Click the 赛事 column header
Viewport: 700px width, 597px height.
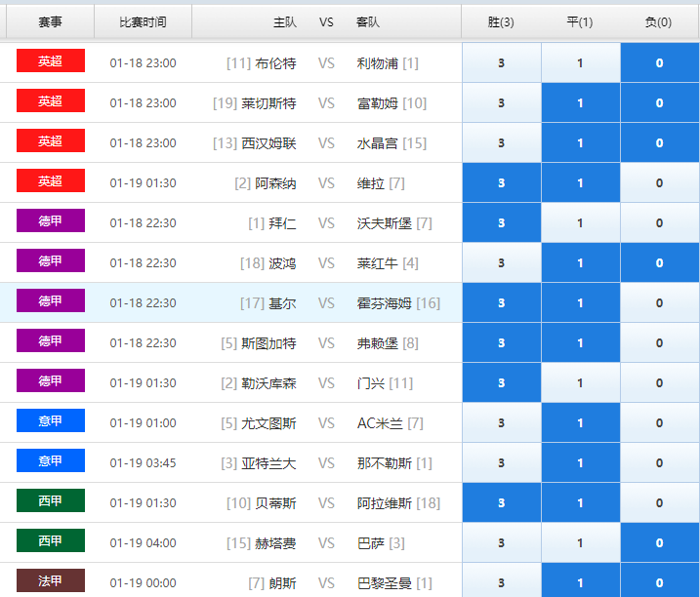tap(50, 21)
